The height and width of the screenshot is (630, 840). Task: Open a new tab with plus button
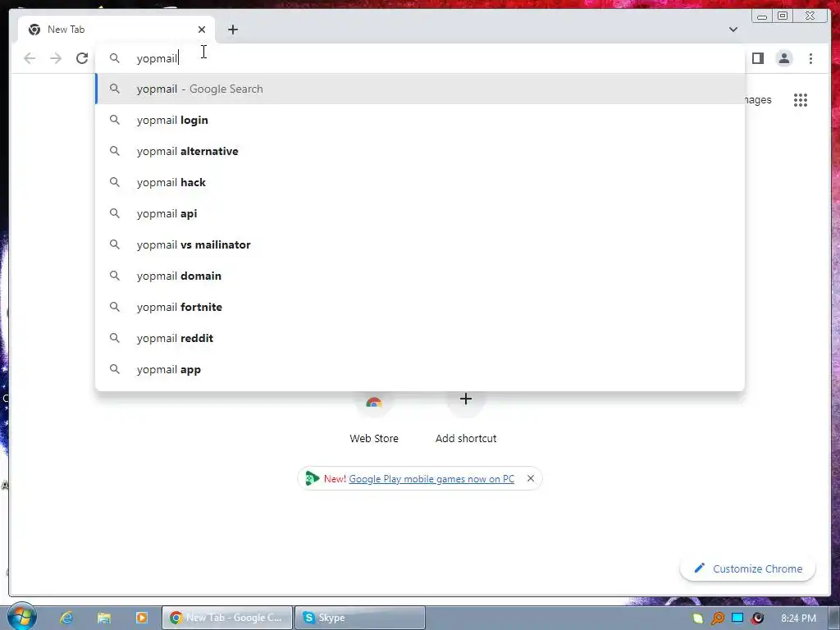232,30
